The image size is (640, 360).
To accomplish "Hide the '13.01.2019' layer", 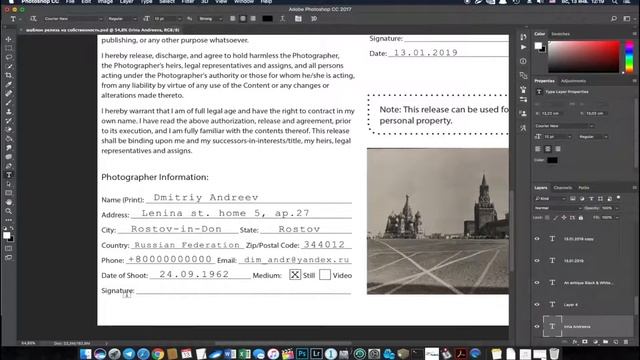I will [x=537, y=260].
